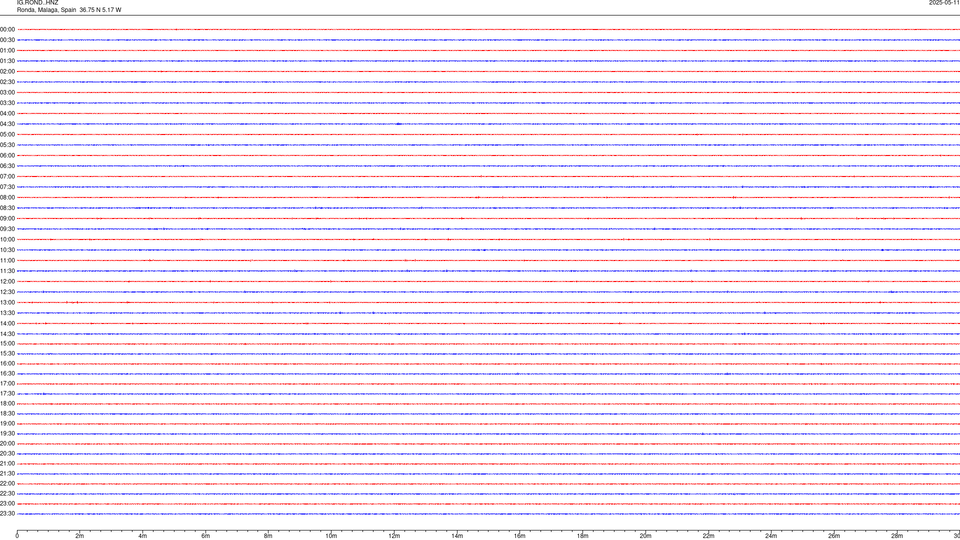Select the 07:00 time label
The width and height of the screenshot is (960, 540).
point(7,176)
